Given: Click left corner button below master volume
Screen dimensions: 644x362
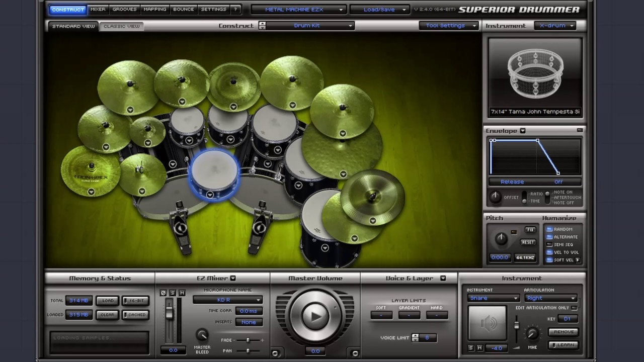Looking at the screenshot, I should click(x=275, y=353).
